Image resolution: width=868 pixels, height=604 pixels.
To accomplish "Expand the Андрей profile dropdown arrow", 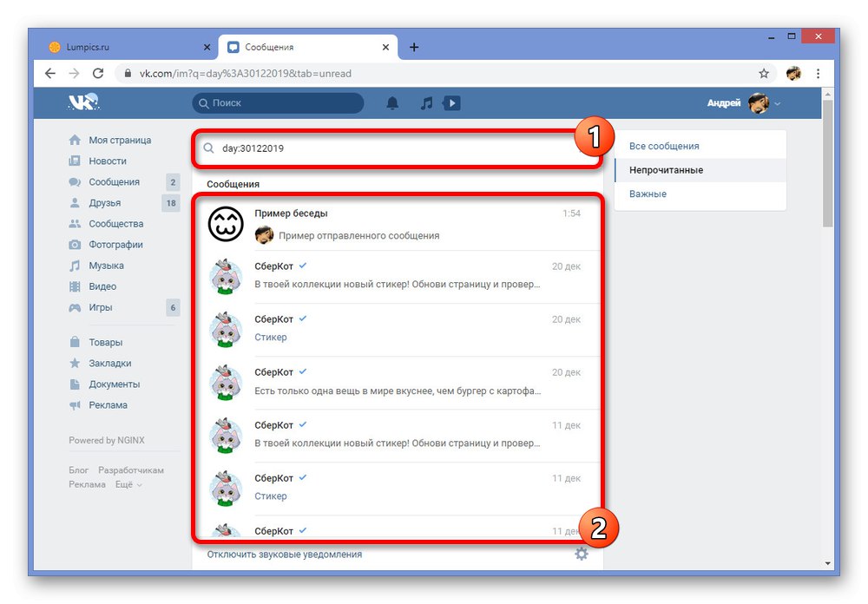I will coord(777,103).
